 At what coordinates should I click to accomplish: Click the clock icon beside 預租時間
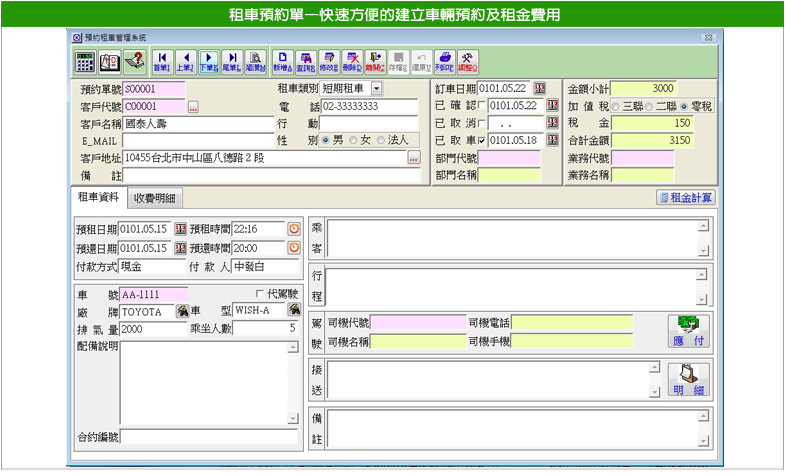[294, 229]
